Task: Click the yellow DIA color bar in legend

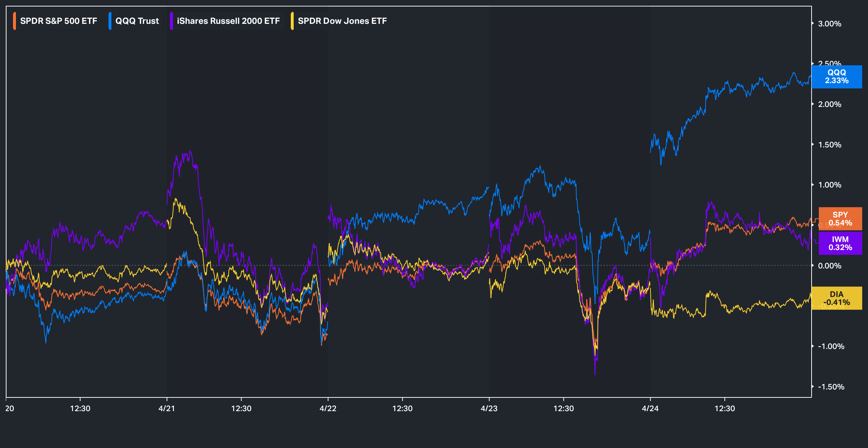Action: 292,21
